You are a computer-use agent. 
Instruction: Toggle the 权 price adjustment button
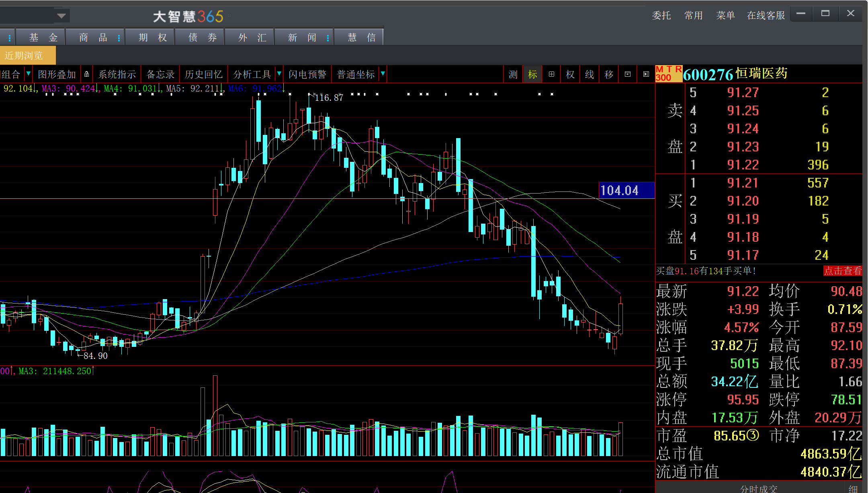pyautogui.click(x=570, y=74)
